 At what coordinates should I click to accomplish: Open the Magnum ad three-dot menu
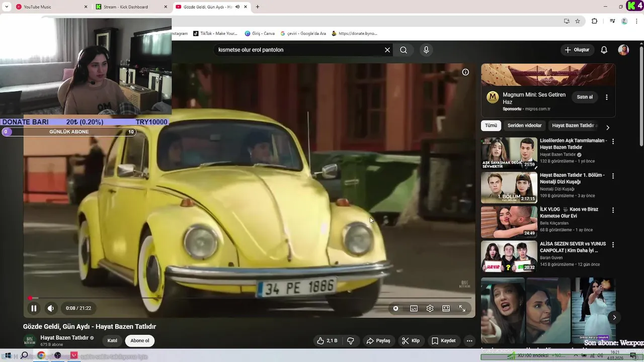[606, 97]
